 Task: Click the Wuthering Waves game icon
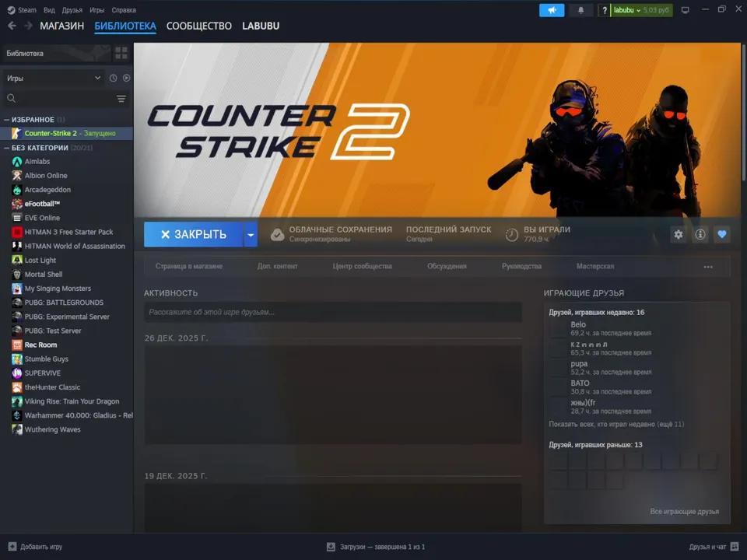16,429
